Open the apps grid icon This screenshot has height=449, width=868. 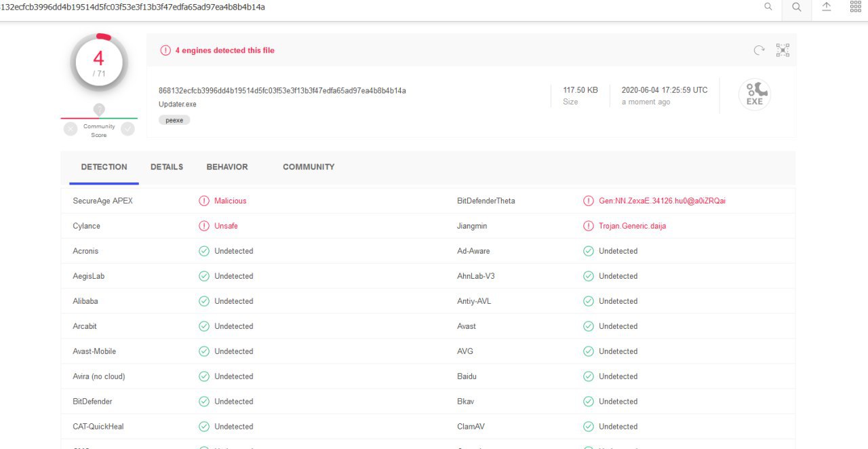tap(855, 7)
